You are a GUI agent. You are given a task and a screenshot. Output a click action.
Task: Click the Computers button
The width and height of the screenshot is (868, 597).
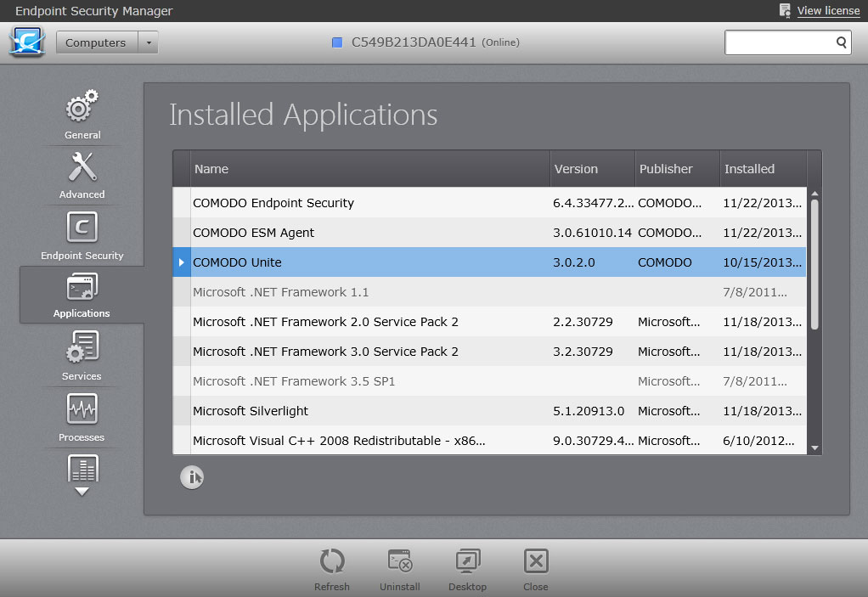96,42
